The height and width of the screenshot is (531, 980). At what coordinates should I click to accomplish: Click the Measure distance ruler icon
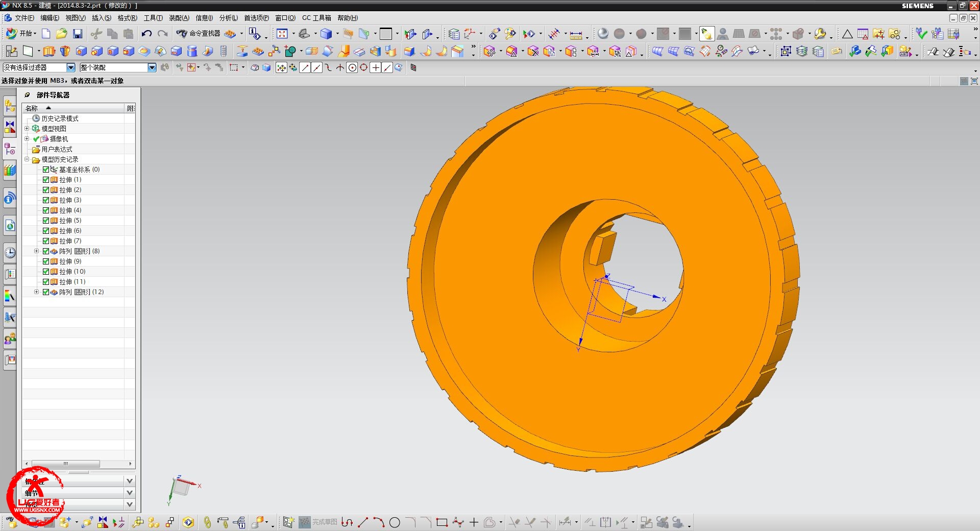point(576,34)
